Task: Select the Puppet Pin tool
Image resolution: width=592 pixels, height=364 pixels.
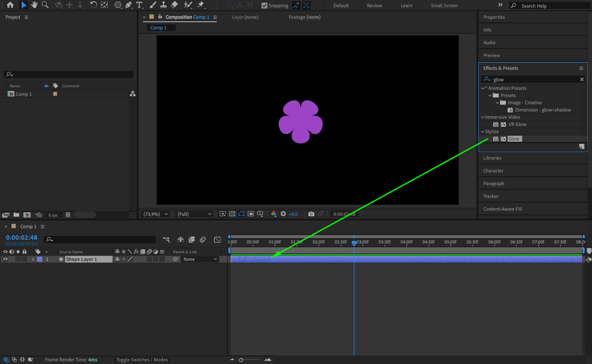Action: click(201, 5)
